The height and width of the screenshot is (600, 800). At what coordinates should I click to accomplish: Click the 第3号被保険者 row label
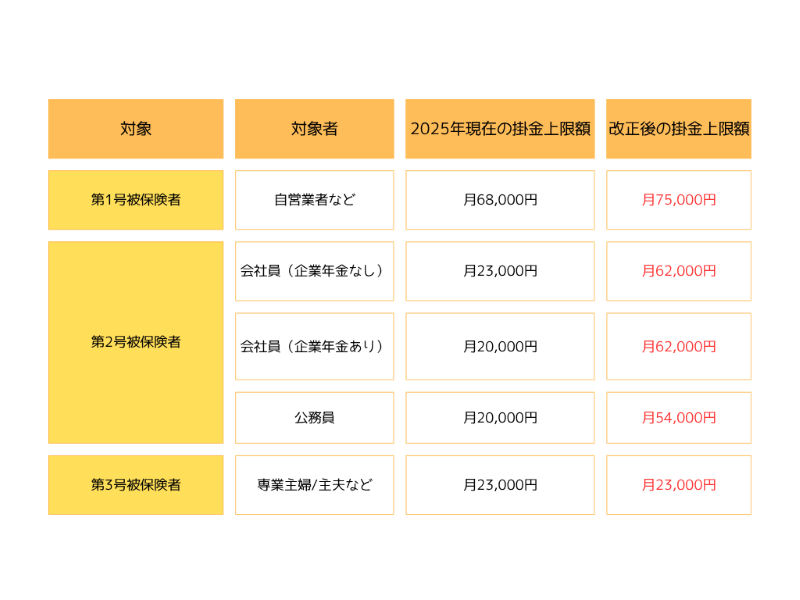pos(136,485)
